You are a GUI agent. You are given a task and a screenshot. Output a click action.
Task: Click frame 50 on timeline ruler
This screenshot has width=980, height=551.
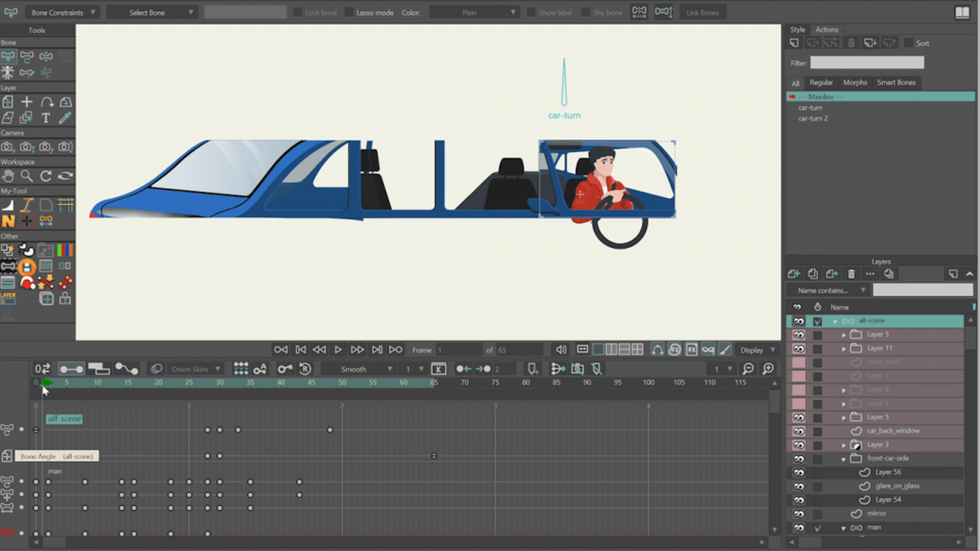click(342, 383)
